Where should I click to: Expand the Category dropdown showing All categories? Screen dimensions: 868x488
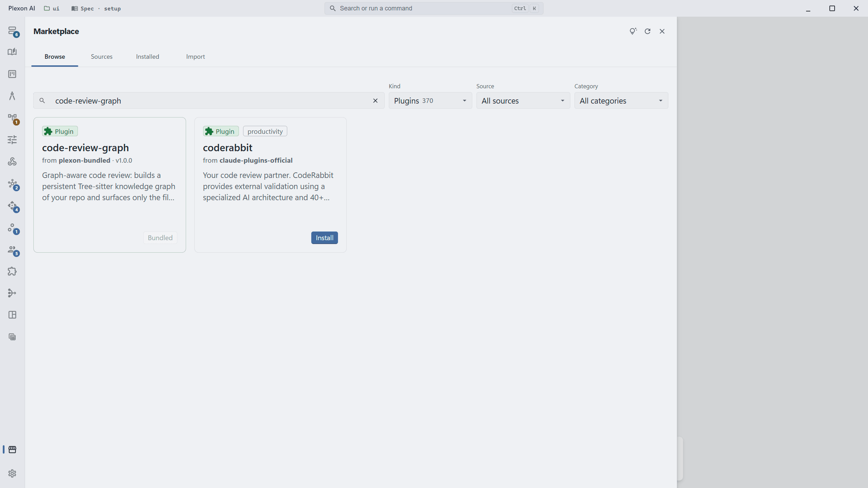621,101
